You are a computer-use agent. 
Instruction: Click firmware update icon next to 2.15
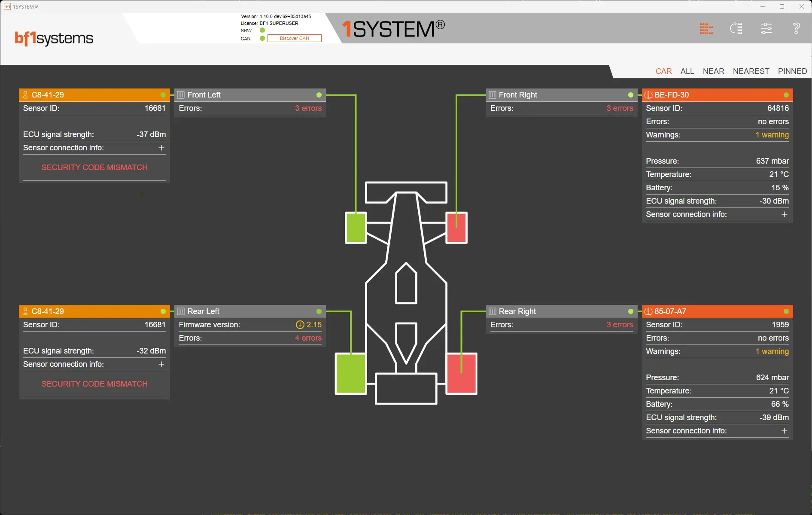pyautogui.click(x=300, y=325)
